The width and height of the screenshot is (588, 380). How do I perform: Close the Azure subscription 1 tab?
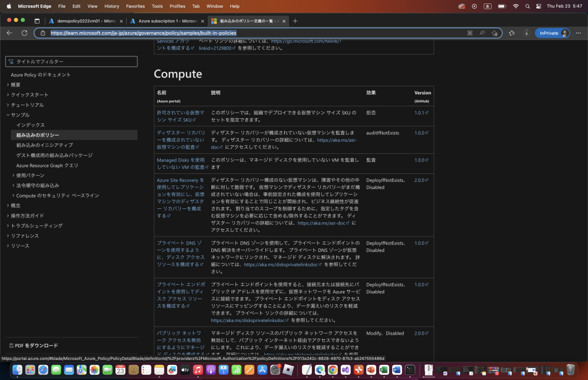[203, 21]
